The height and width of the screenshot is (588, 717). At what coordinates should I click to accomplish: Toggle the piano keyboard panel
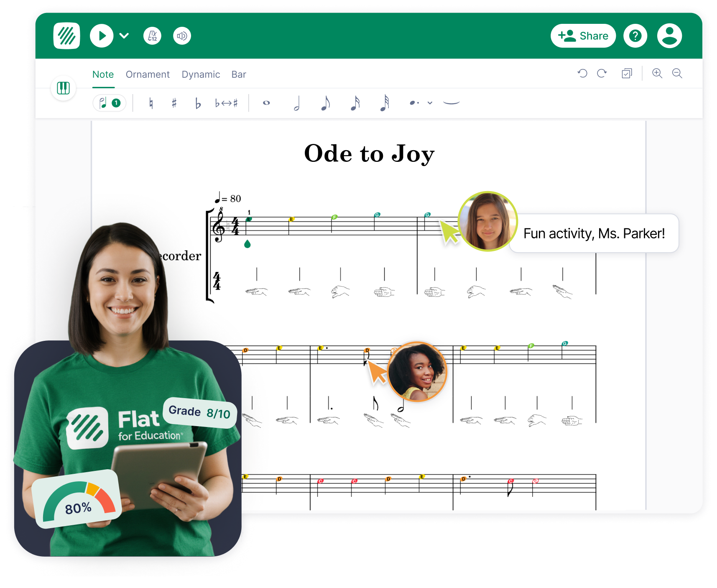click(63, 88)
